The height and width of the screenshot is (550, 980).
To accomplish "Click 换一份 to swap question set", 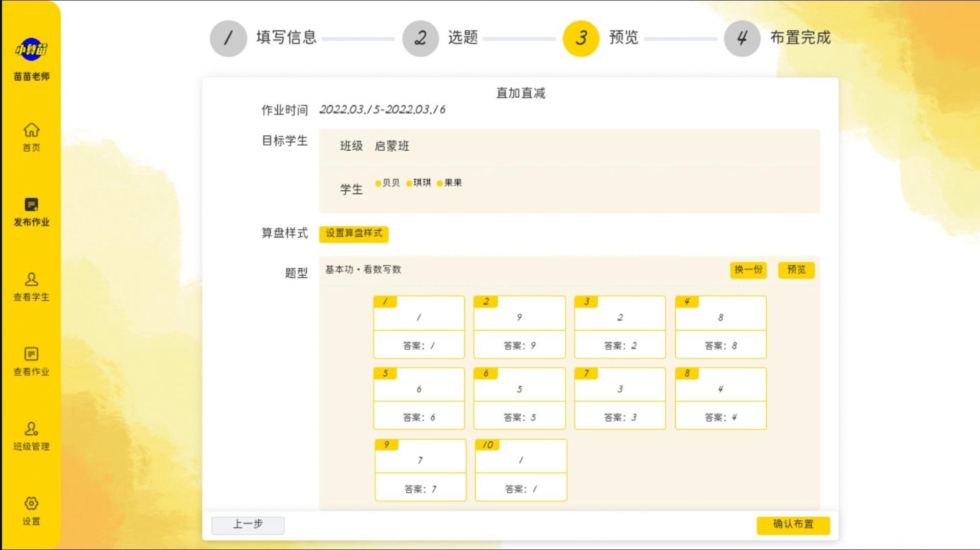I will click(x=749, y=270).
